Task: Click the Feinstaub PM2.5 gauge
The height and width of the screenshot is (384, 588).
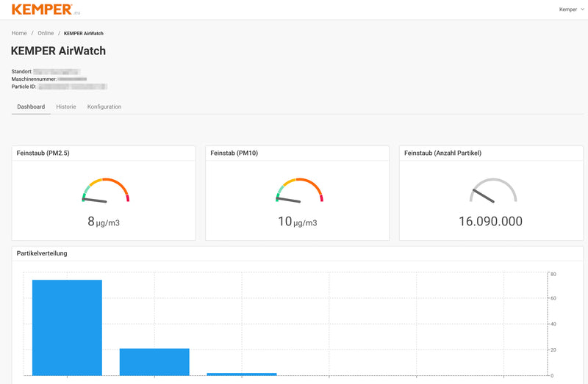Action: tap(105, 191)
